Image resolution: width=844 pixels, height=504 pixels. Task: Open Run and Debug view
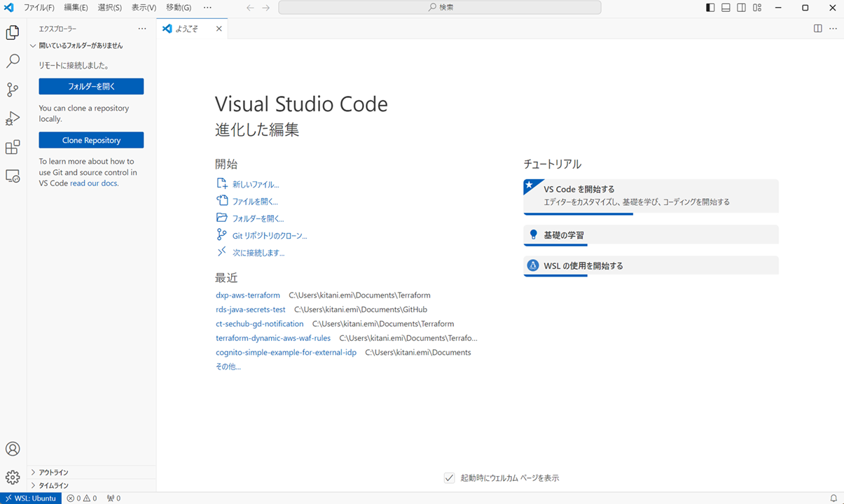pos(13,118)
